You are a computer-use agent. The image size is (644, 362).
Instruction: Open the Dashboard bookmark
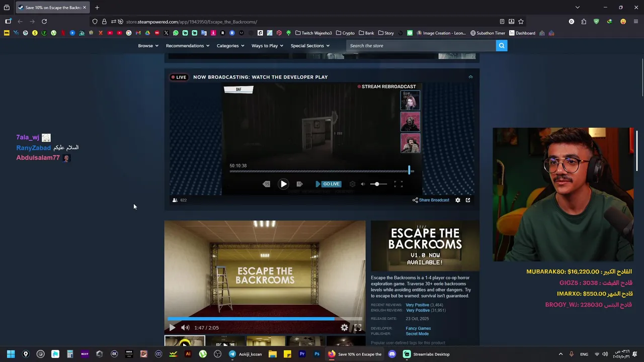tap(522, 33)
